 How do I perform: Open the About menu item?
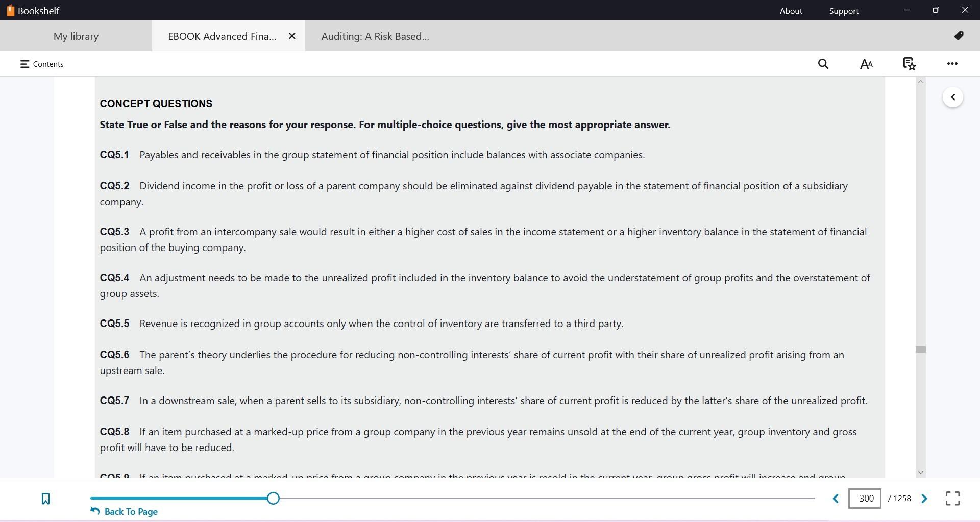[791, 10]
